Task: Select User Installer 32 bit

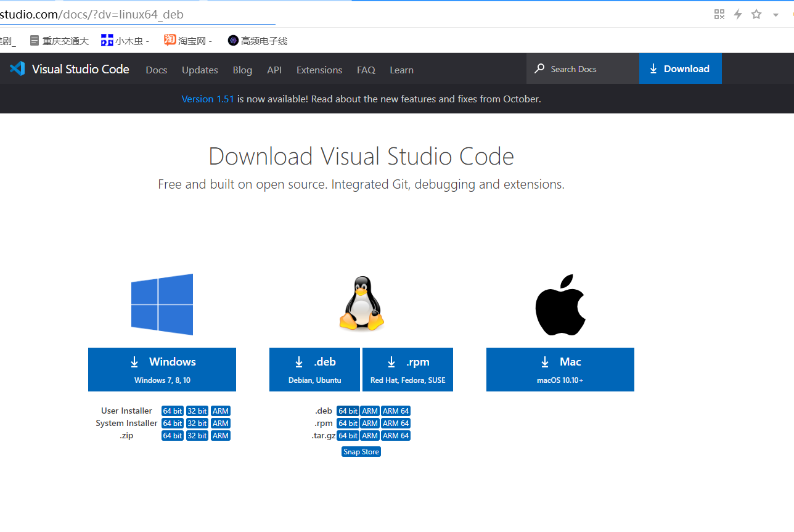Action: click(x=197, y=411)
